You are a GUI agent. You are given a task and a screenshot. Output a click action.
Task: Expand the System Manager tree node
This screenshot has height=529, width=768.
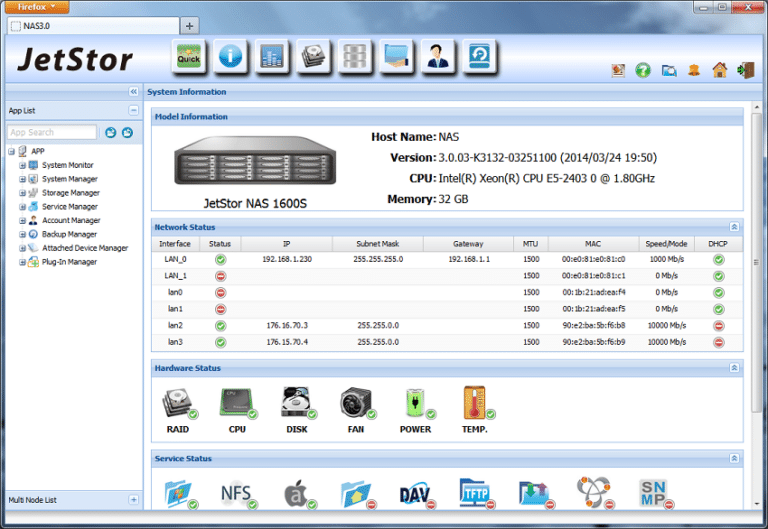23,179
